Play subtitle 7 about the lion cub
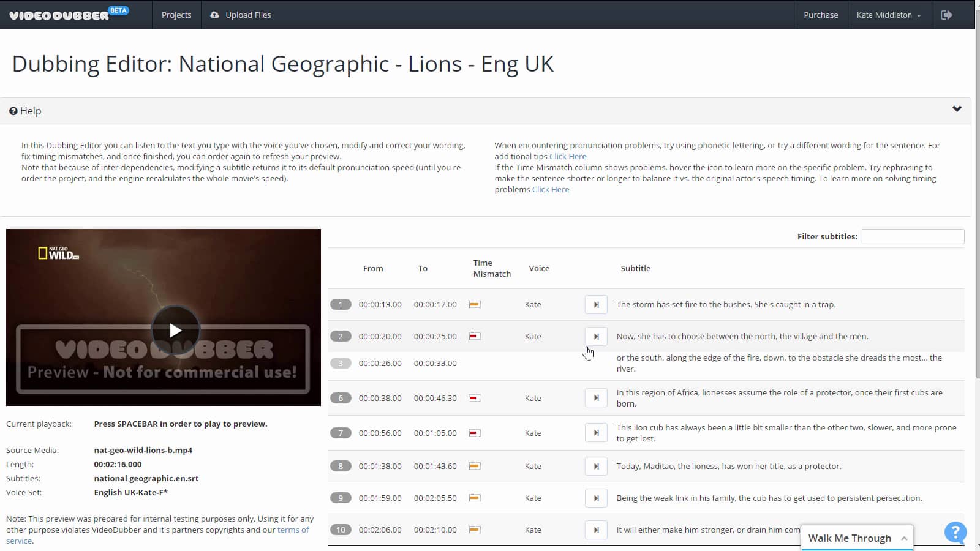 click(x=596, y=433)
